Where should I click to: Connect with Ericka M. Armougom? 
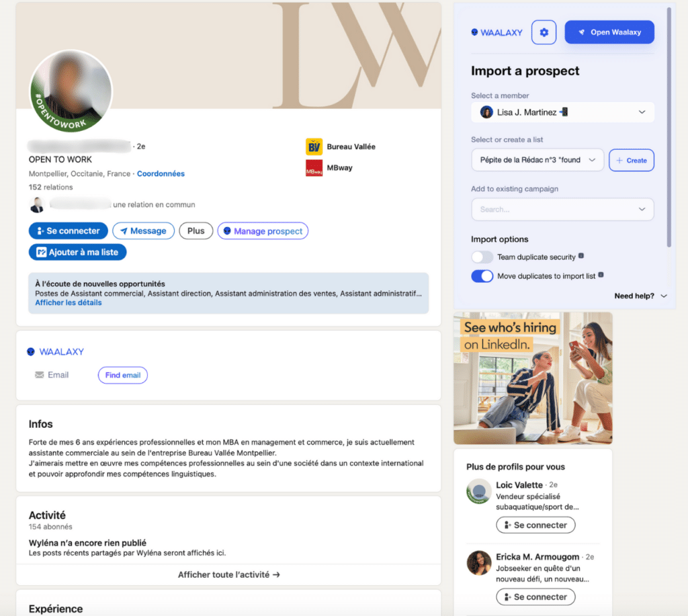pyautogui.click(x=535, y=597)
